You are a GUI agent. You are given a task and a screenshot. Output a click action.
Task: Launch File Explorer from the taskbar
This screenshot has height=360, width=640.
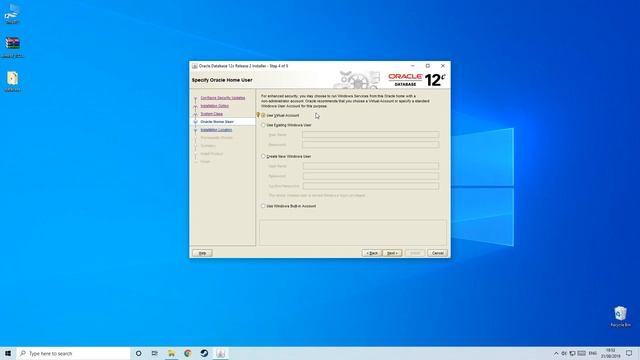[x=171, y=353]
